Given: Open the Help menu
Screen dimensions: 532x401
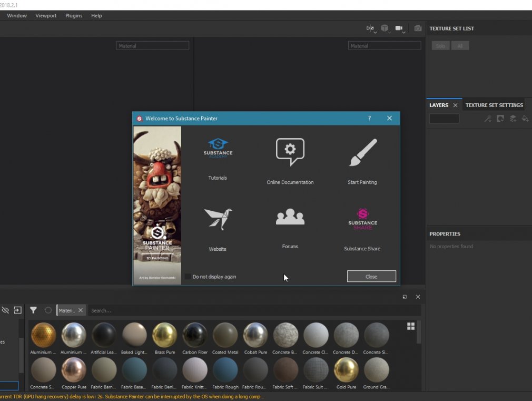Looking at the screenshot, I should (96, 16).
